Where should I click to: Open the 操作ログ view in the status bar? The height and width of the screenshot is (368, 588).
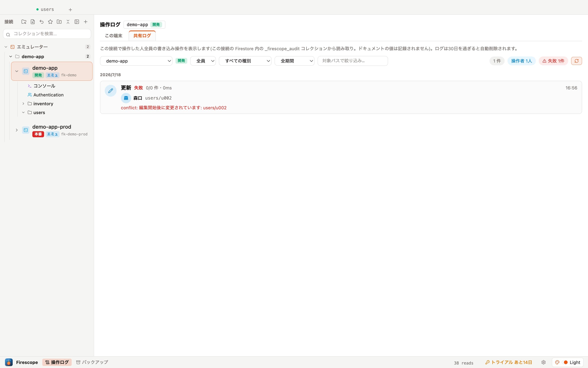57,362
